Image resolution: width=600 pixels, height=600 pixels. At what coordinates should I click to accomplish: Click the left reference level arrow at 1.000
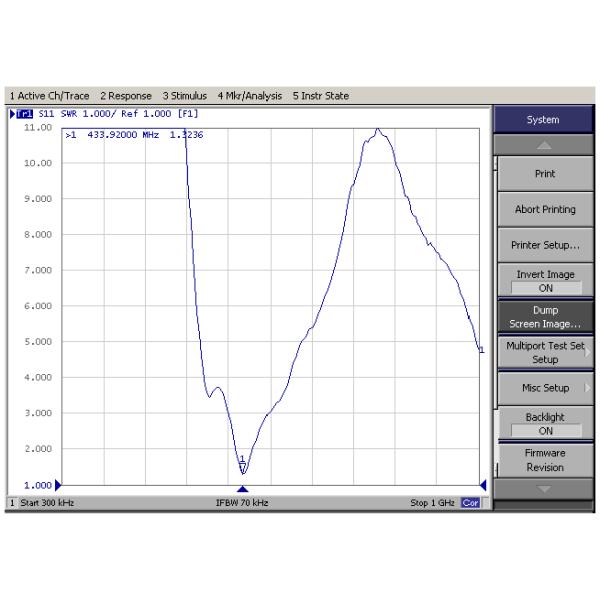[x=57, y=485]
